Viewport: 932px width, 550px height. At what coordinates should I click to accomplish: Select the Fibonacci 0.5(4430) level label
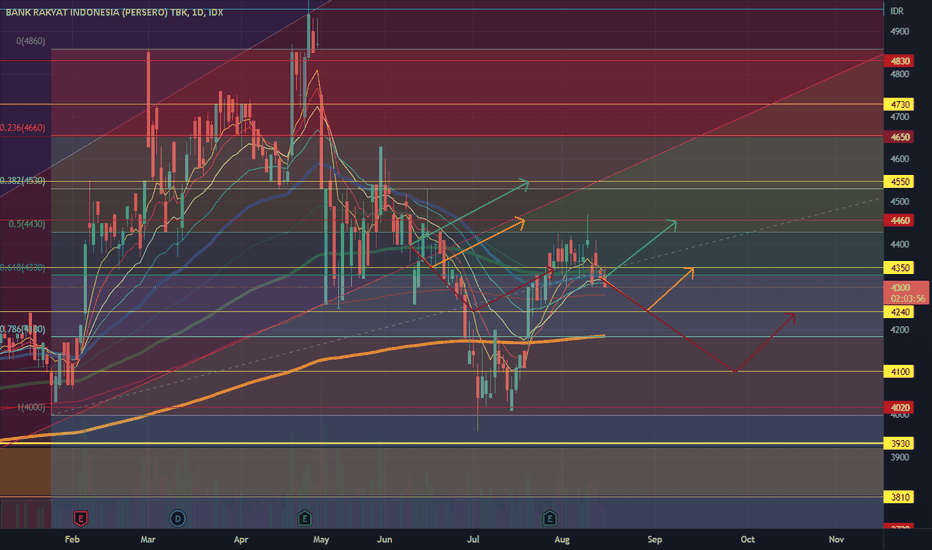[27, 224]
